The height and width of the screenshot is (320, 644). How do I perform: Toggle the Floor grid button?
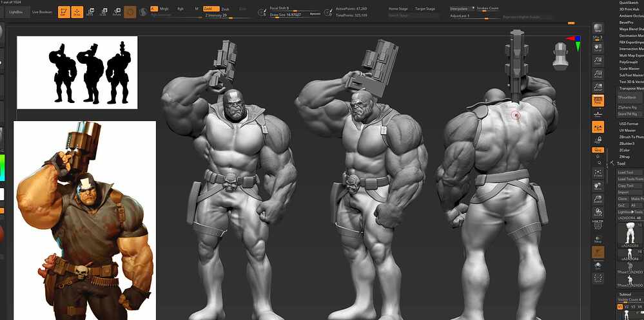598,113
